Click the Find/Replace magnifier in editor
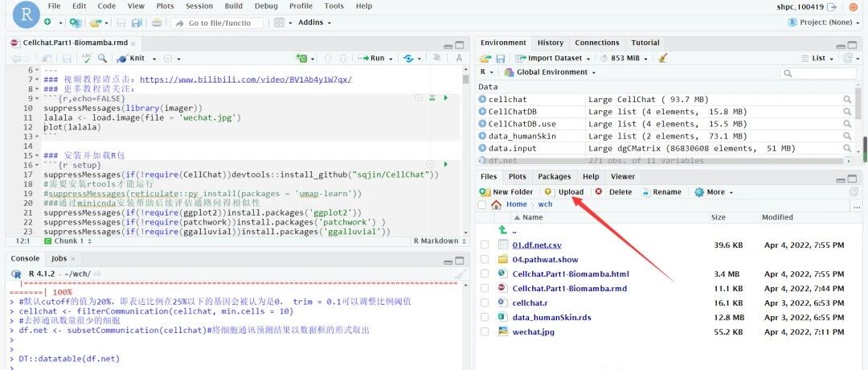Screen dimensions: 868x370 102,58
